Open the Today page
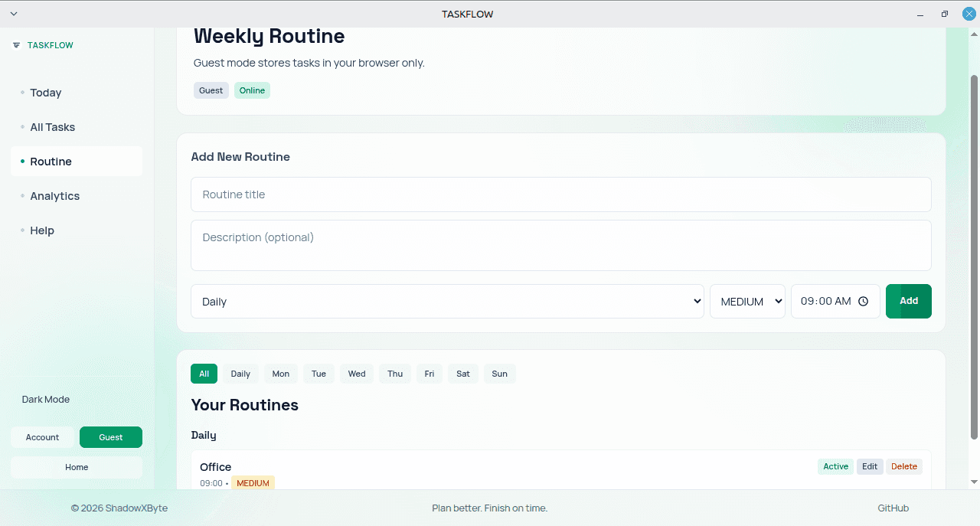 point(77,93)
